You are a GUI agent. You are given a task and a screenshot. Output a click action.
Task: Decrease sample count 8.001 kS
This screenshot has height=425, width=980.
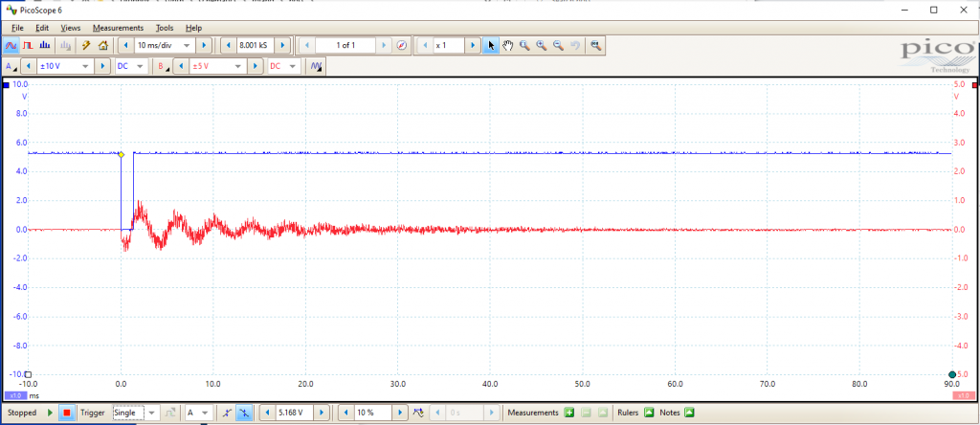(x=228, y=46)
